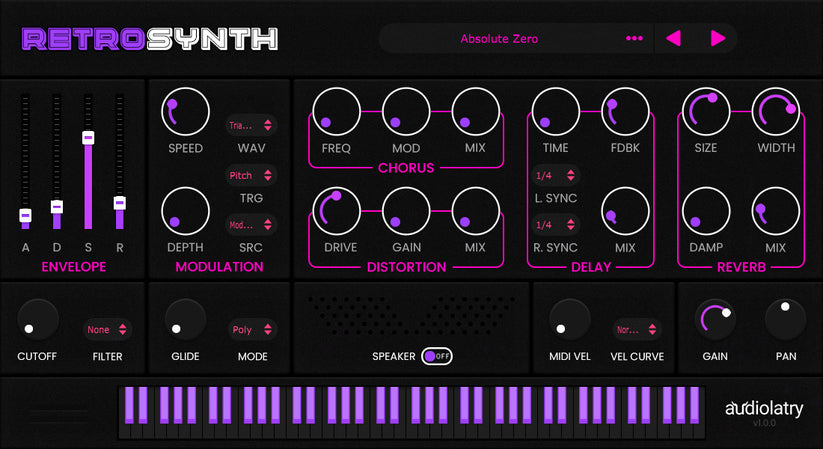
Task: Click the chorus MIX knob
Action: pos(475,112)
